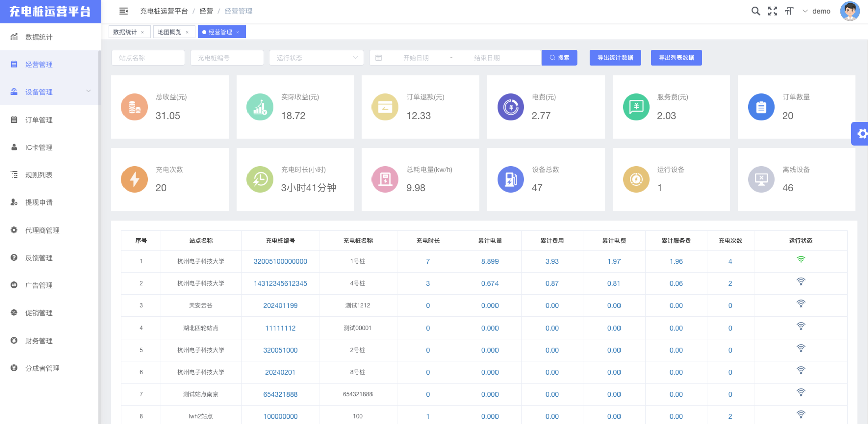Focus the 充电桩编号 input field

point(227,58)
